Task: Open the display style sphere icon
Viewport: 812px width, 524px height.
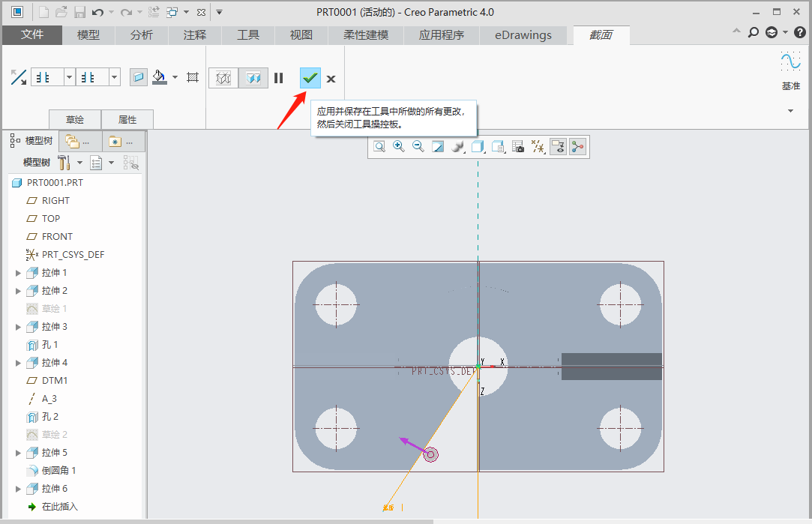Action: pos(457,147)
